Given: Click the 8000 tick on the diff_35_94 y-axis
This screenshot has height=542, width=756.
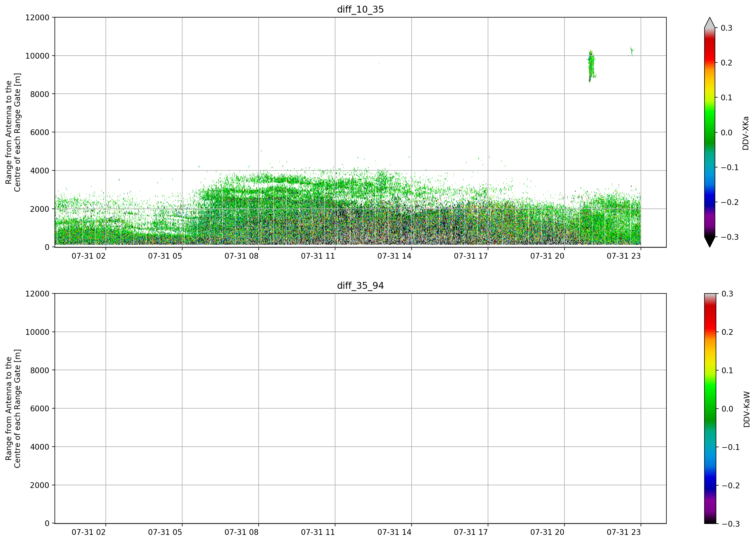Looking at the screenshot, I should [x=40, y=370].
